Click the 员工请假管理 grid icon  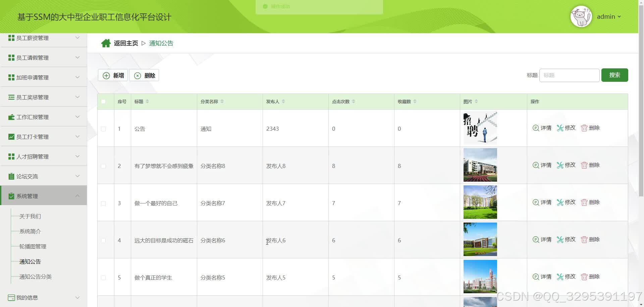tap(11, 58)
